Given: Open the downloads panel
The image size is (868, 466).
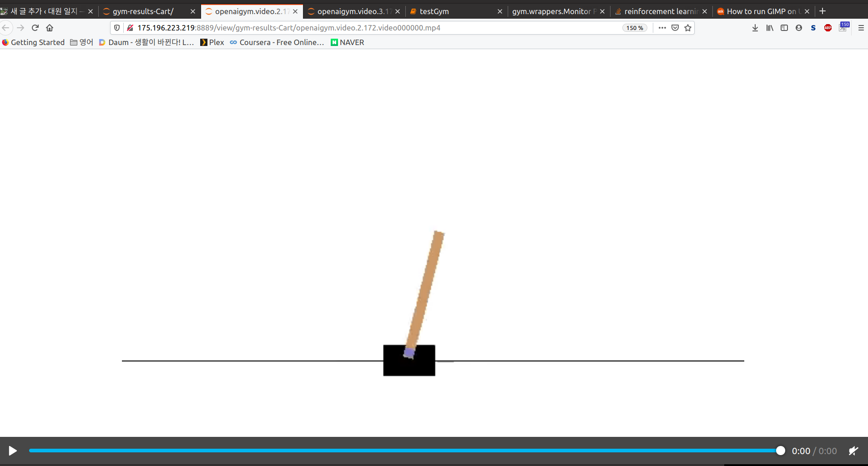Looking at the screenshot, I should [755, 28].
